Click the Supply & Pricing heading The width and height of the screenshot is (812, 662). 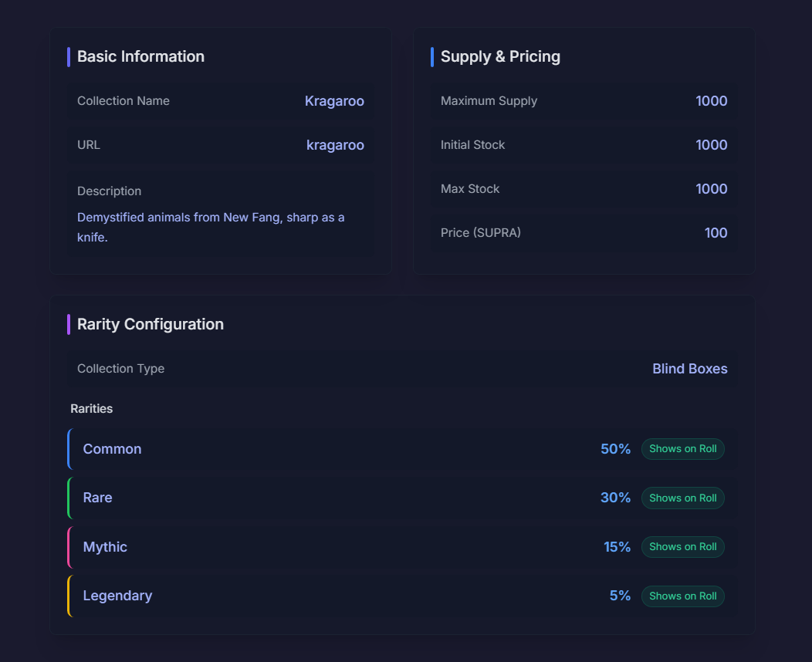click(x=500, y=56)
